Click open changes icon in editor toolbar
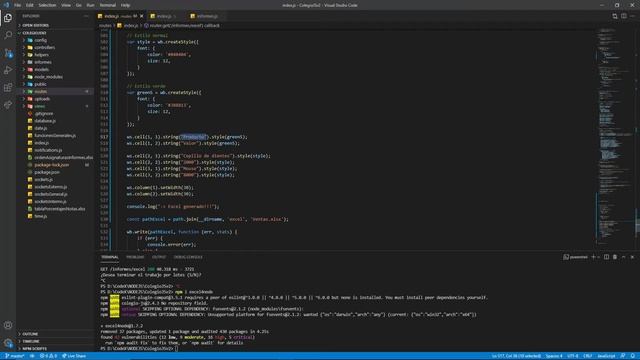640x360 pixels. [x=615, y=16]
